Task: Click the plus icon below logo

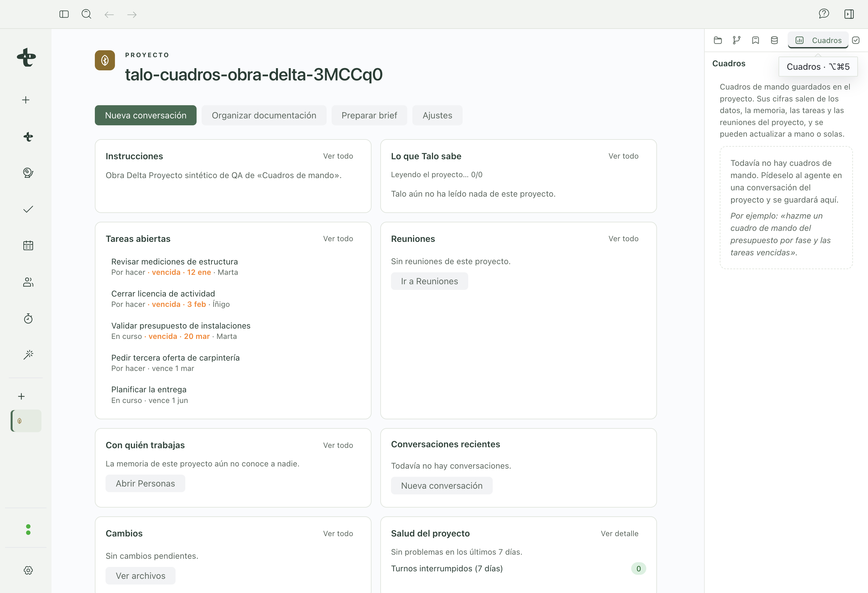Action: pos(26,100)
